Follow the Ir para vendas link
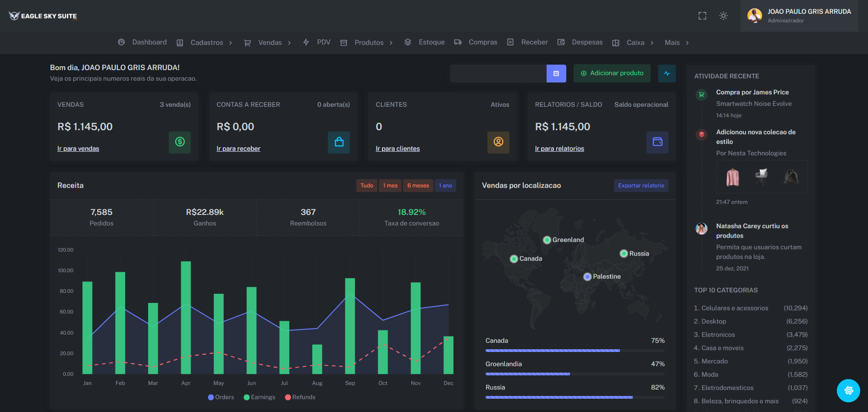The image size is (868, 412). click(78, 148)
